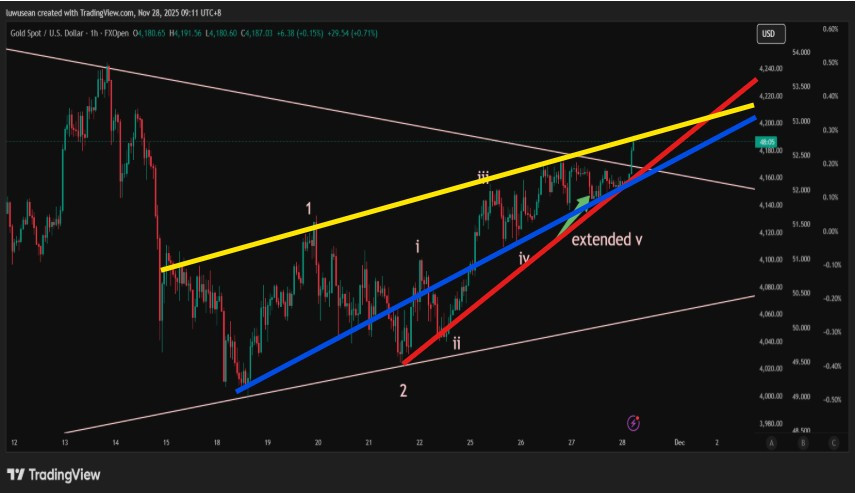Viewport: 857px width, 493px height.
Task: Click the Dec label on time axis
Action: pos(679,443)
